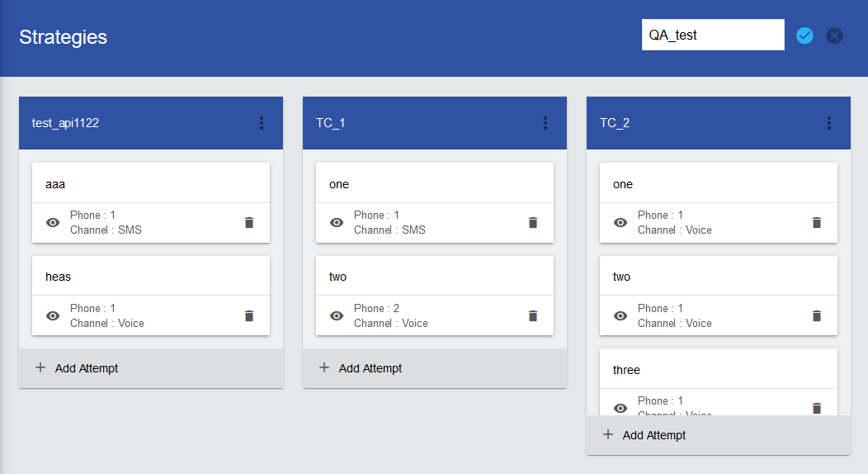Delete attempt 'one' in TC_1

533,223
